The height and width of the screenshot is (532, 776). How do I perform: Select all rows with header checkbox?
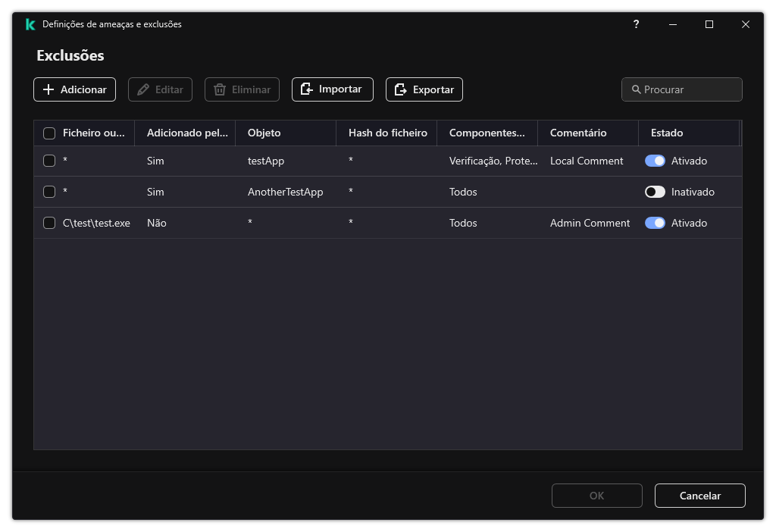tap(49, 133)
